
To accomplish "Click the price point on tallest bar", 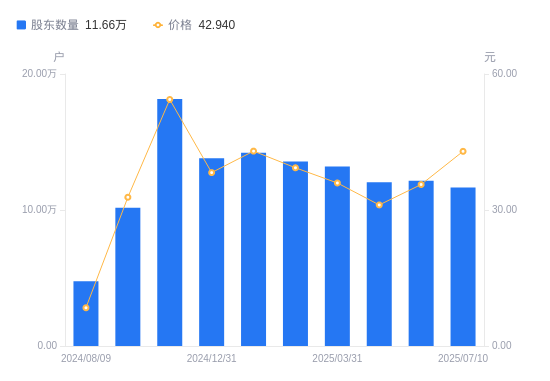I will (x=170, y=100).
